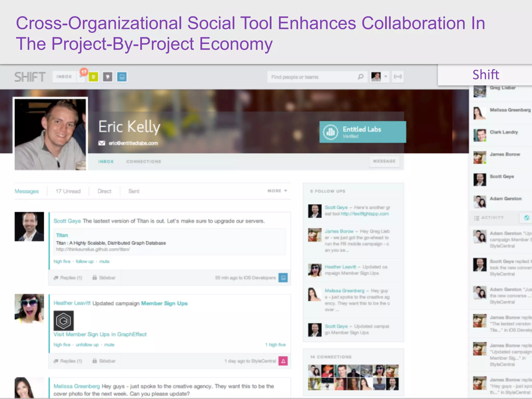Click the globe icon beside ACTIVITY
This screenshot has height=399, width=532.
[527, 218]
